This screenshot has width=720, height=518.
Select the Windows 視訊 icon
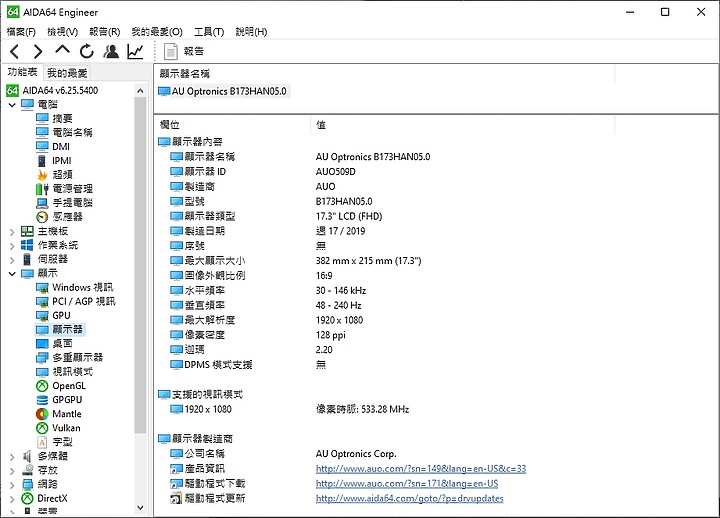(x=42, y=288)
